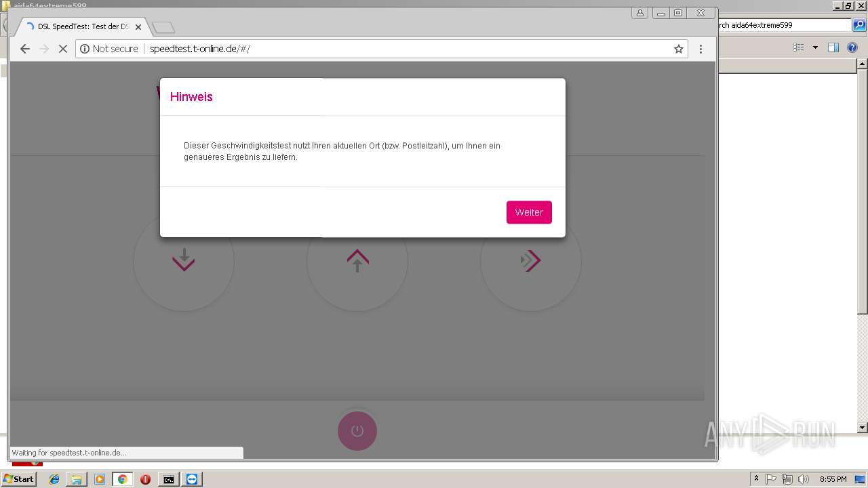This screenshot has width=868, height=488.
Task: Open the TeamViewer taskbar icon
Action: point(193,479)
